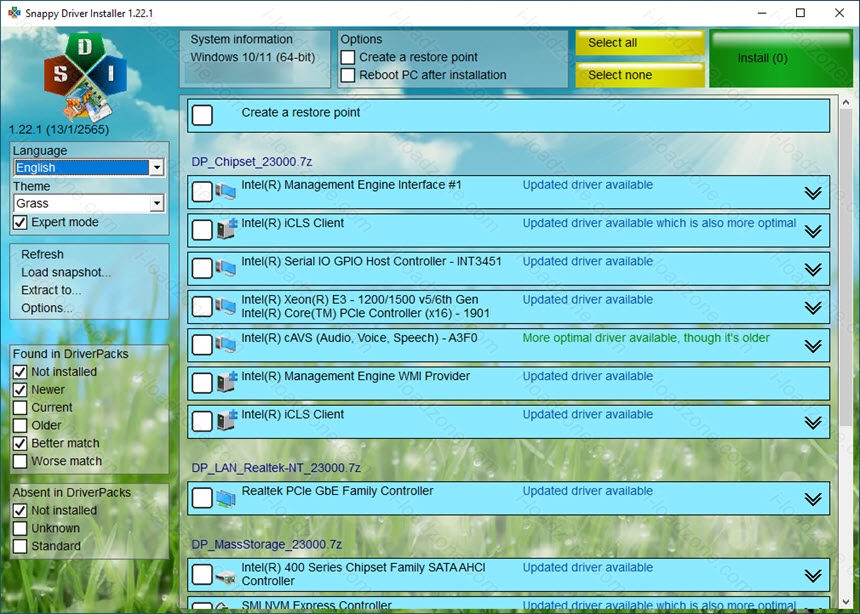The width and height of the screenshot is (860, 614).
Task: Select the Xeon E3 PCIe Controller checkbox
Action: pyautogui.click(x=202, y=307)
